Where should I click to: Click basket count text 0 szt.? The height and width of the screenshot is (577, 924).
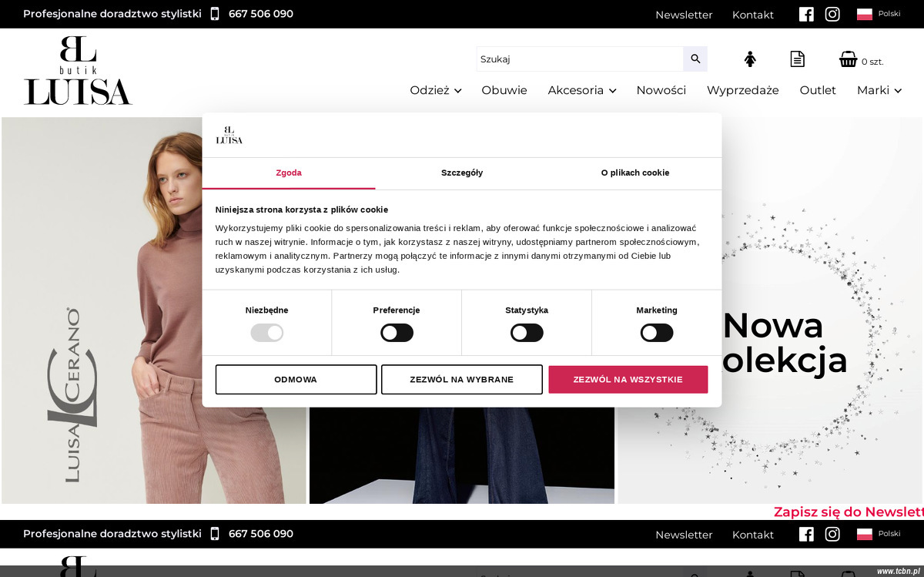(x=872, y=62)
